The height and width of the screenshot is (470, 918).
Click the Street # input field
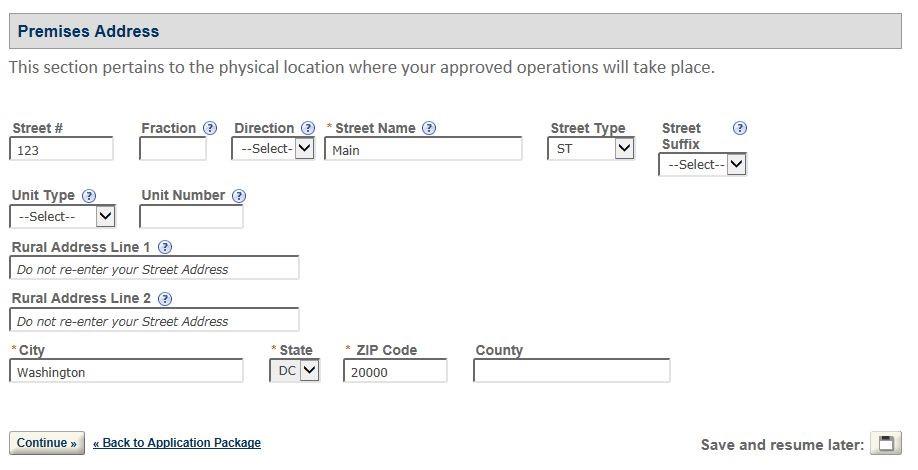pos(61,150)
